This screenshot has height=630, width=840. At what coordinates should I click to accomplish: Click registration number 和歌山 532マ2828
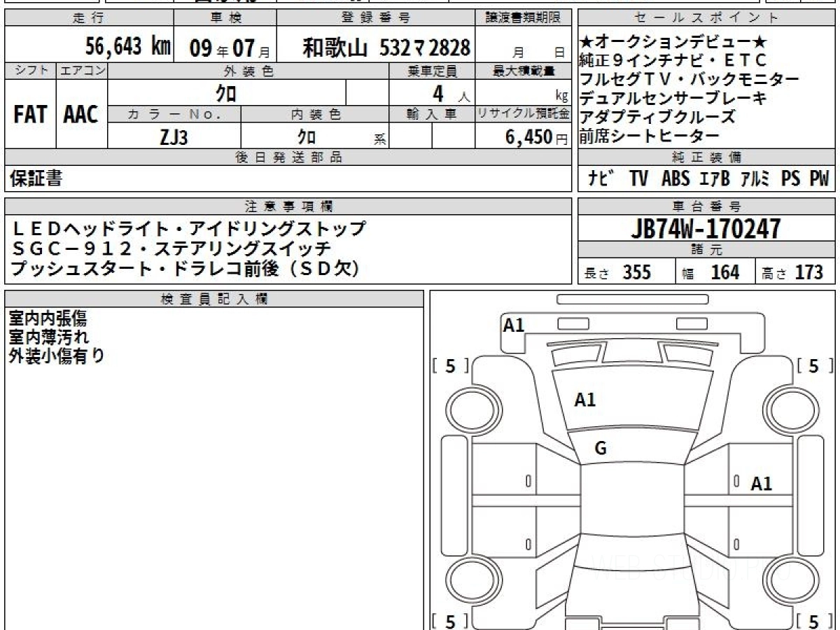[x=386, y=48]
